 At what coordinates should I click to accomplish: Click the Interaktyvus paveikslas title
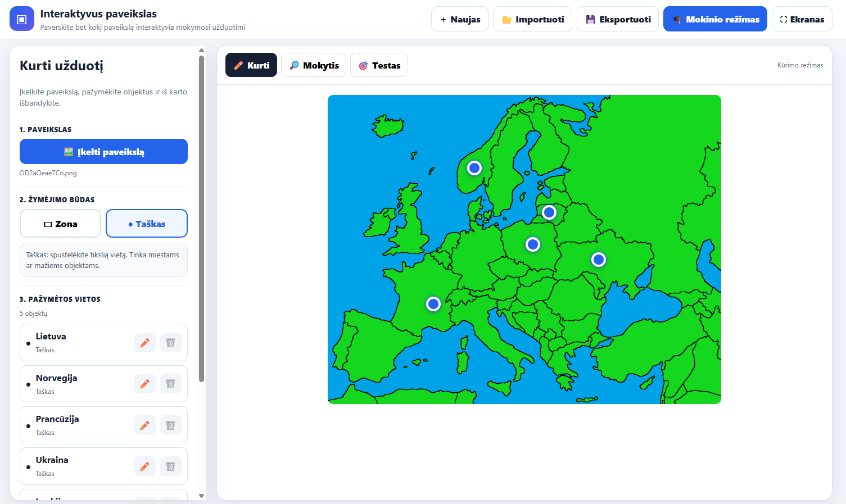(x=98, y=14)
